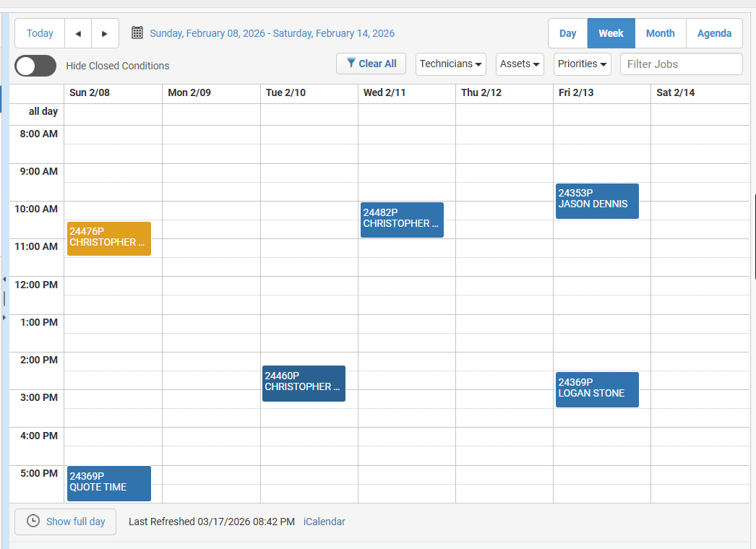Collapse the left panel with the splitter arrow
Screen dimensions: 756x549
(4, 279)
